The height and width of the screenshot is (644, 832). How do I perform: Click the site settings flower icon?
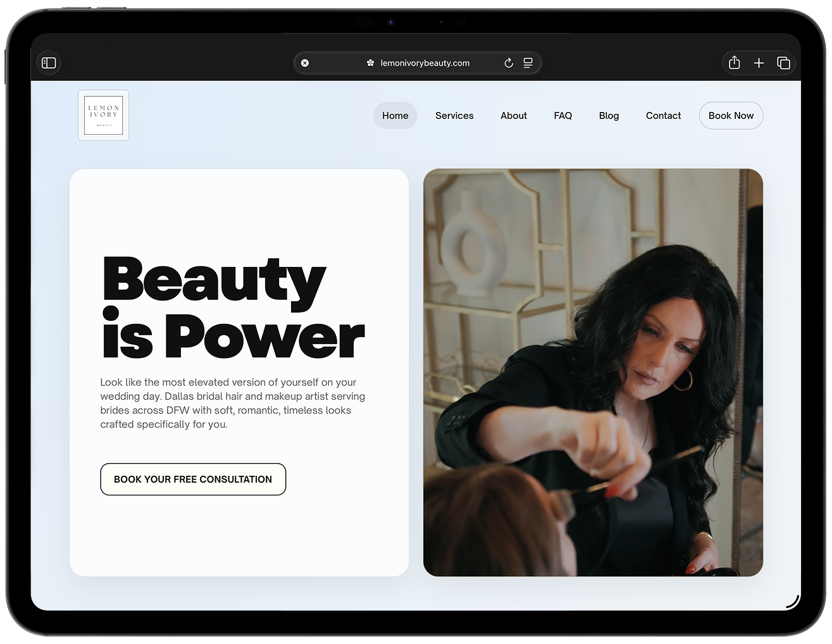point(371,63)
